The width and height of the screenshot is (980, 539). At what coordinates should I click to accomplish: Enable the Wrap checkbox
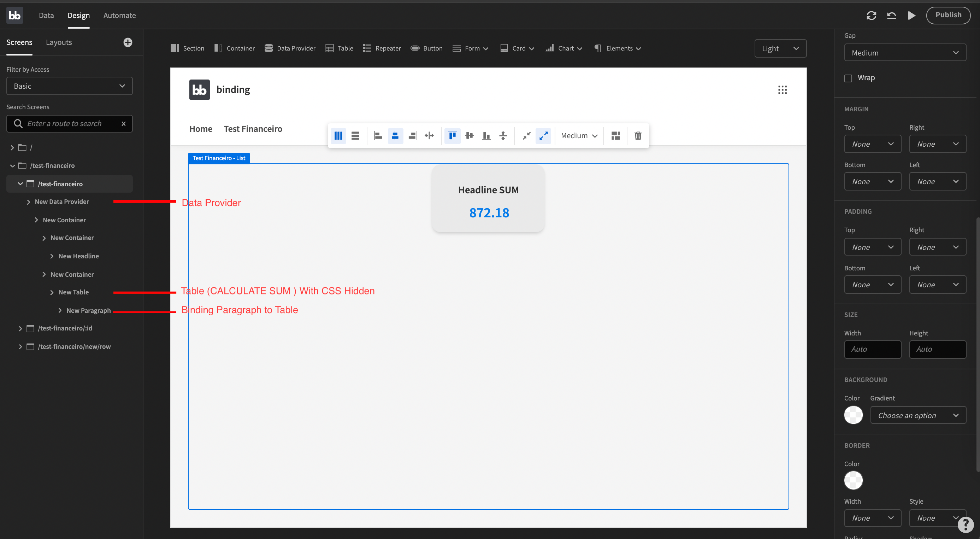pyautogui.click(x=848, y=78)
